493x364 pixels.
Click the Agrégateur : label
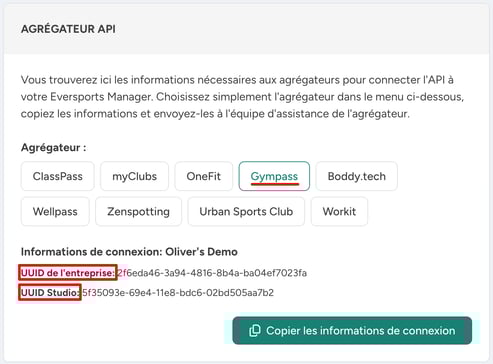54,147
